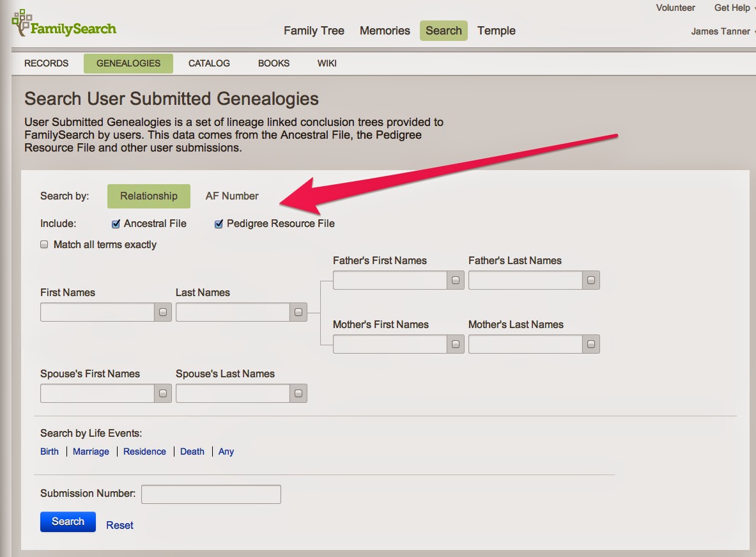Focus the Spouse's First Names field
756x557 pixels.
tap(97, 393)
